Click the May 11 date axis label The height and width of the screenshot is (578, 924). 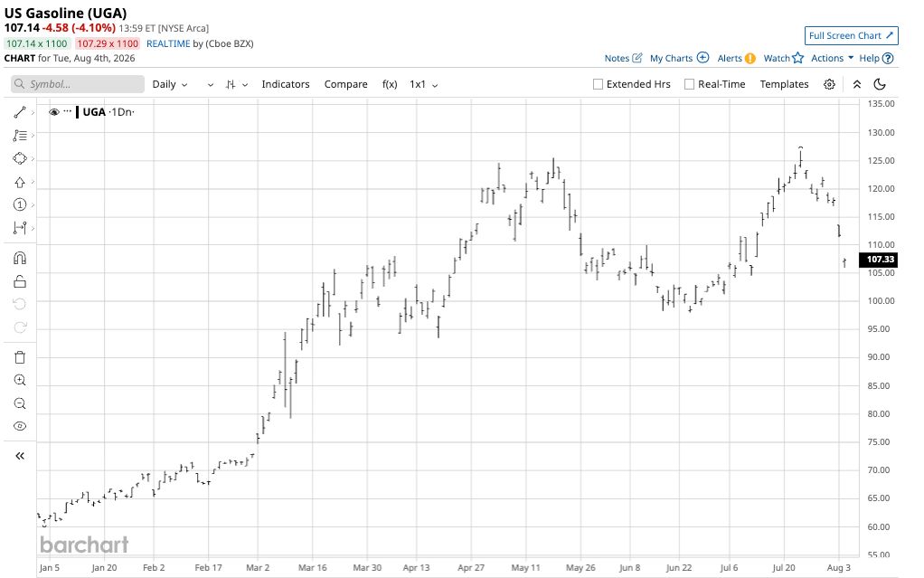coord(525,567)
